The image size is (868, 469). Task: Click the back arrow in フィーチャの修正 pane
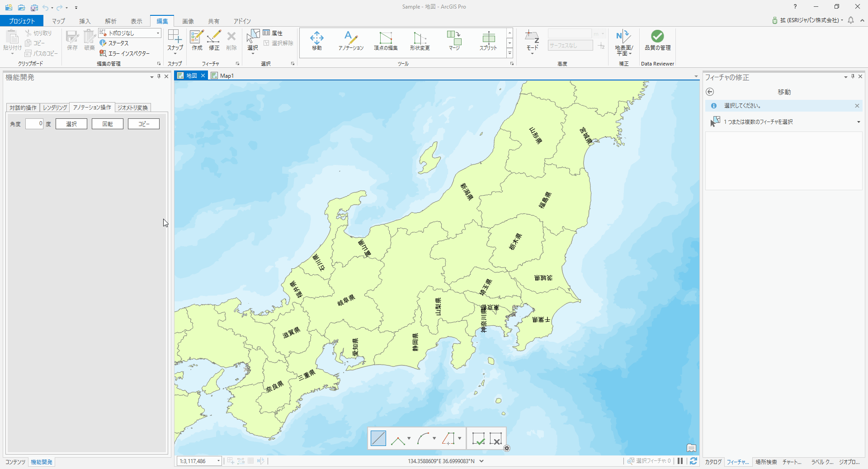click(710, 92)
